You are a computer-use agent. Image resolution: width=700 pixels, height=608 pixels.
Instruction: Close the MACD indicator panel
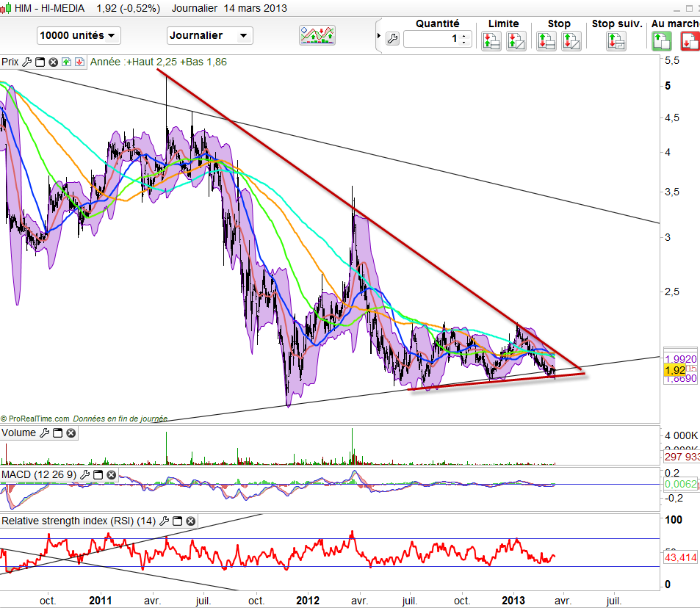[x=110, y=476]
